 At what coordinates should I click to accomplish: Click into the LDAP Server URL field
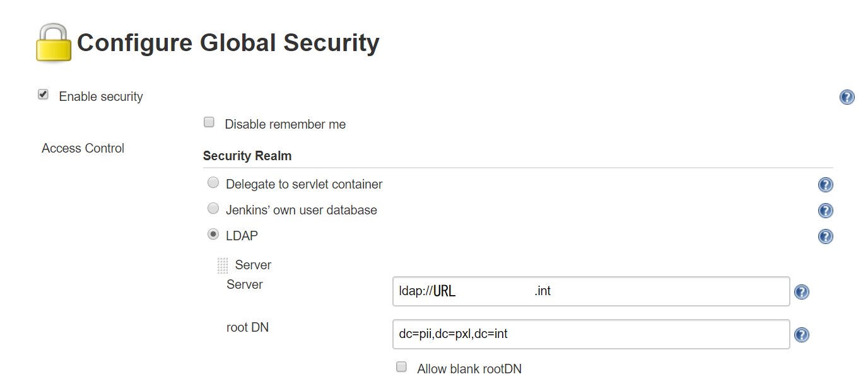[590, 291]
